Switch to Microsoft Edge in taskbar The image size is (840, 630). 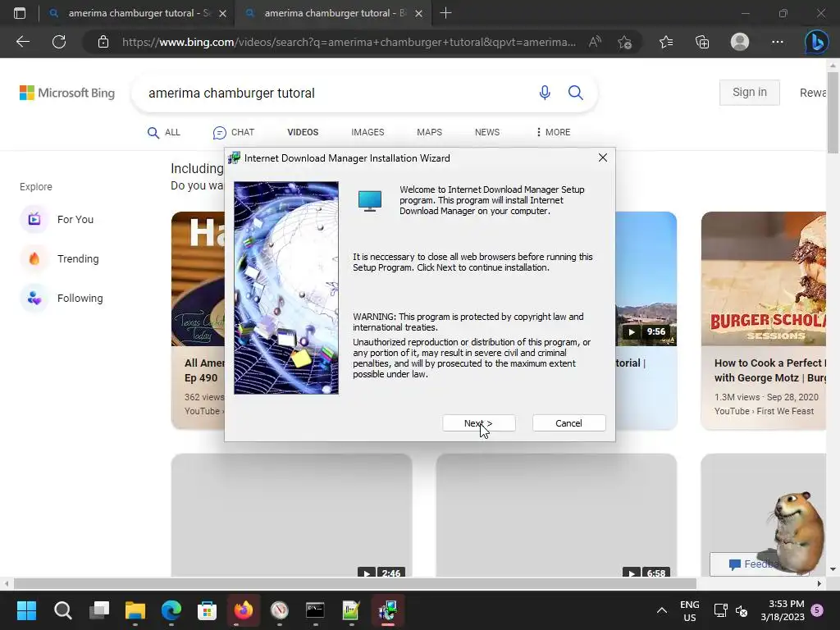click(171, 610)
